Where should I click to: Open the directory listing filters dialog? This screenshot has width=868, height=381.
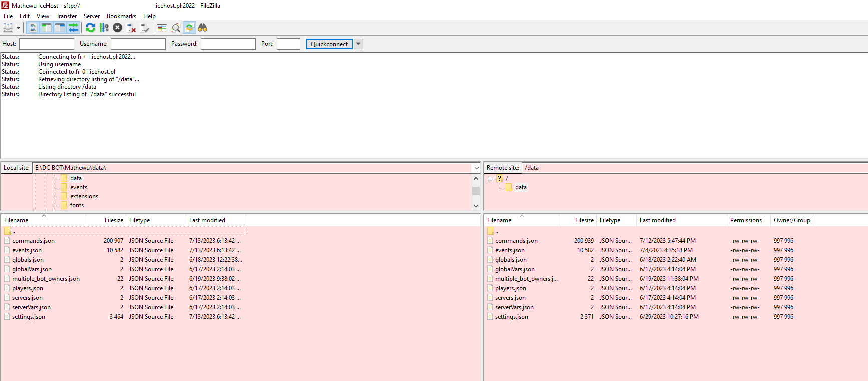pyautogui.click(x=162, y=28)
